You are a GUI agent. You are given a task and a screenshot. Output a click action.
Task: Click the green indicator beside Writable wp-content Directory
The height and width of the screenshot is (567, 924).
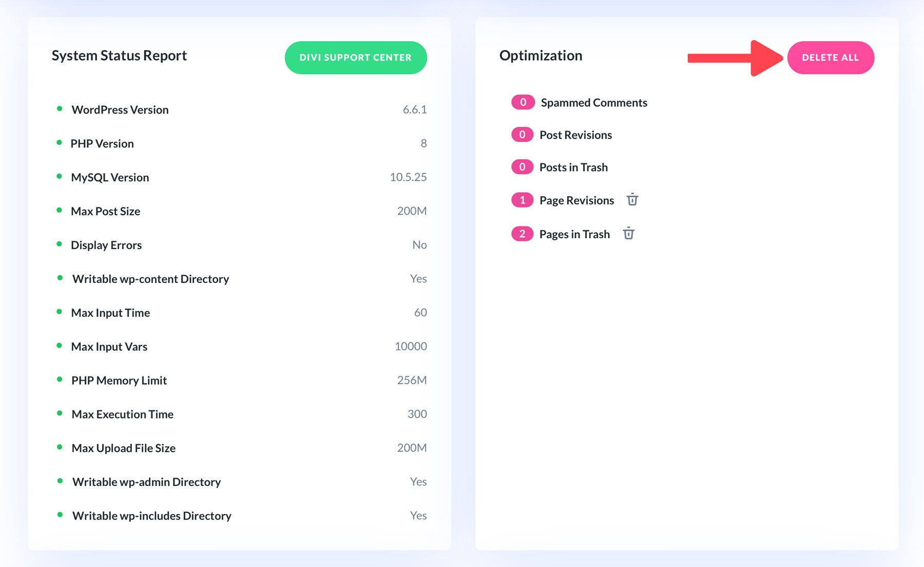60,277
